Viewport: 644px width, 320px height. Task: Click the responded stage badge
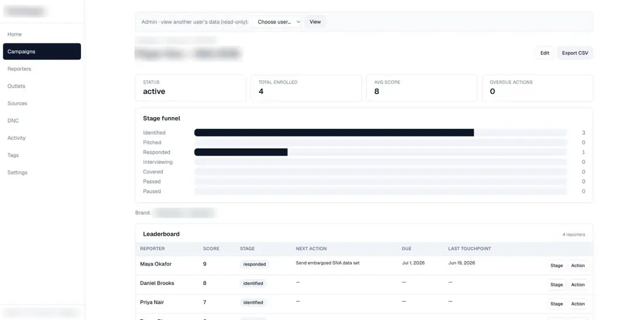coord(254,264)
